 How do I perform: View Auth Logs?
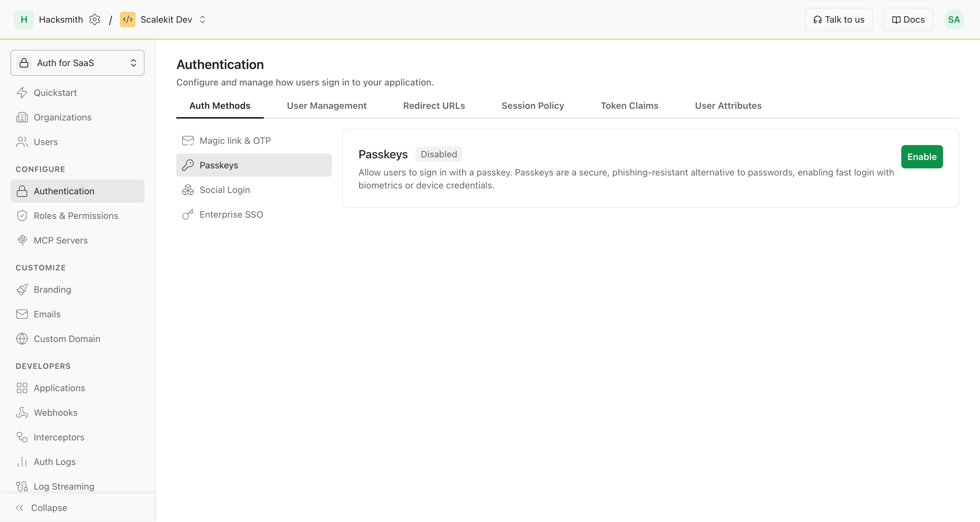pyautogui.click(x=77, y=462)
